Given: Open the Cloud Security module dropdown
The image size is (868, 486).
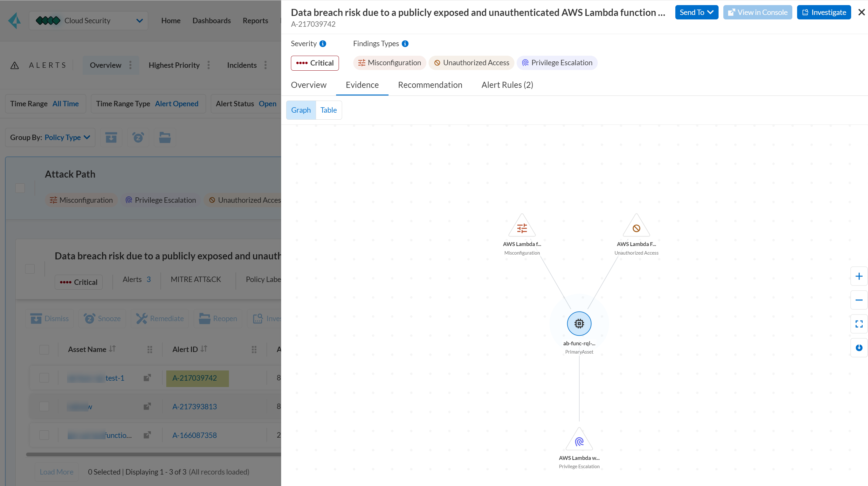Looking at the screenshot, I should 88,21.
